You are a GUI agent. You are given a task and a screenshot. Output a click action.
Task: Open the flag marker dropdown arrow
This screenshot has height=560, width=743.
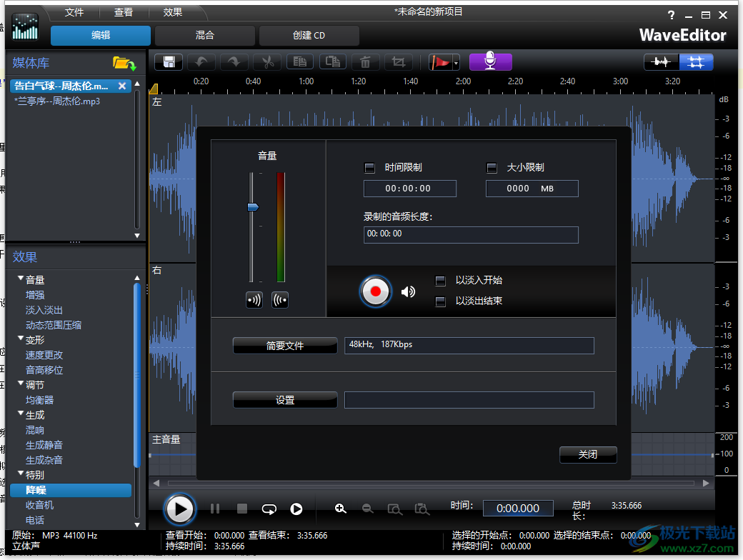(x=455, y=62)
